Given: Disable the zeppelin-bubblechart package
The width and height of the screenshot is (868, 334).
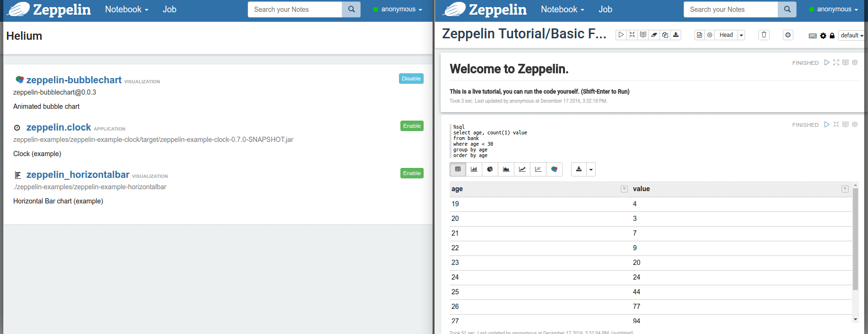Looking at the screenshot, I should click(x=411, y=79).
